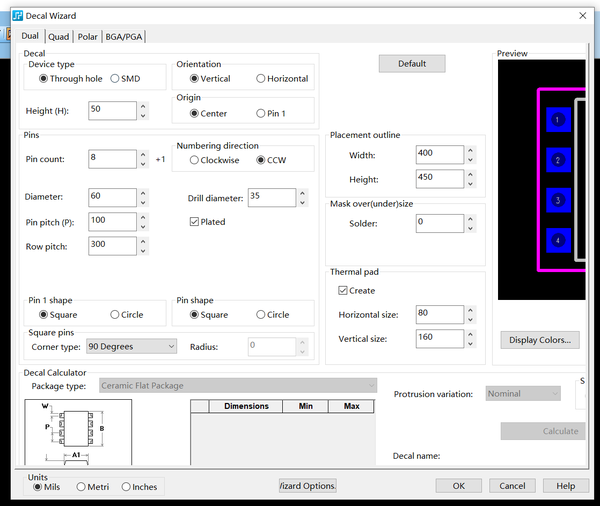This screenshot has height=506, width=600.
Task: Open Display Colors dialog
Action: (x=540, y=340)
